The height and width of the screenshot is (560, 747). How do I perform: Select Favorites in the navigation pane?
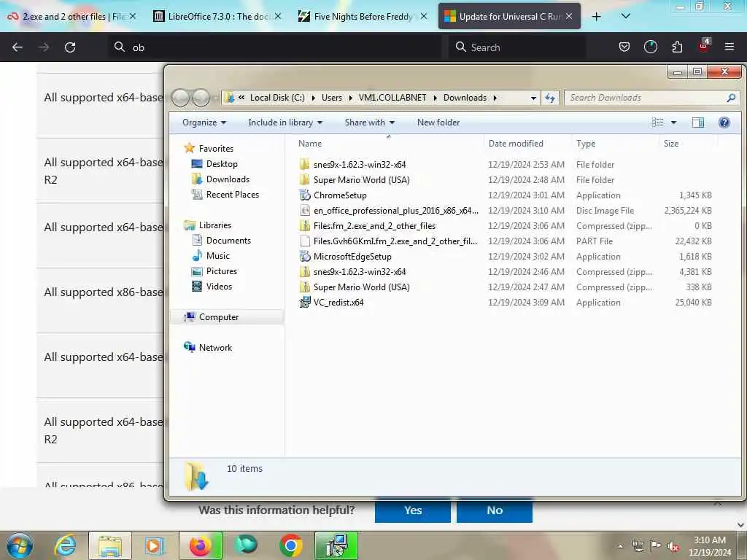pyautogui.click(x=216, y=149)
